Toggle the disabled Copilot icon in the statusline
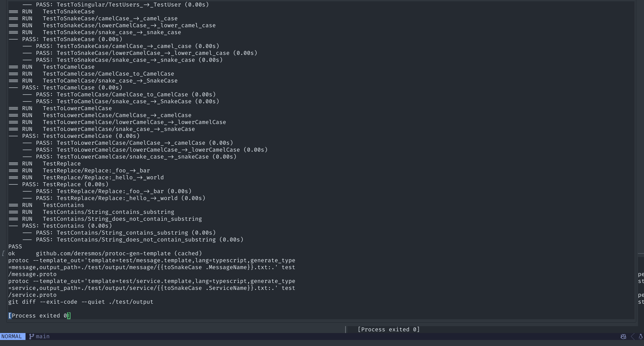The height and width of the screenshot is (346, 644). [623, 336]
